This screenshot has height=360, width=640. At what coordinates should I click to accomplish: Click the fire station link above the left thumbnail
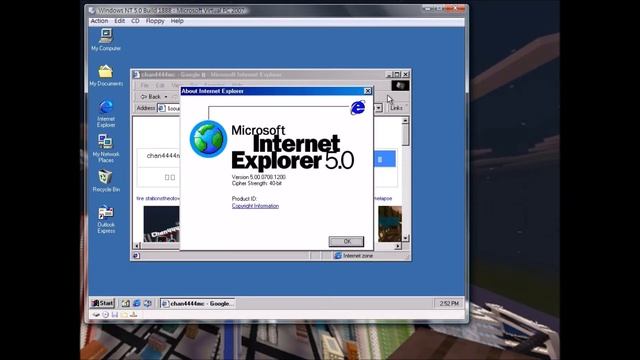tap(158, 198)
